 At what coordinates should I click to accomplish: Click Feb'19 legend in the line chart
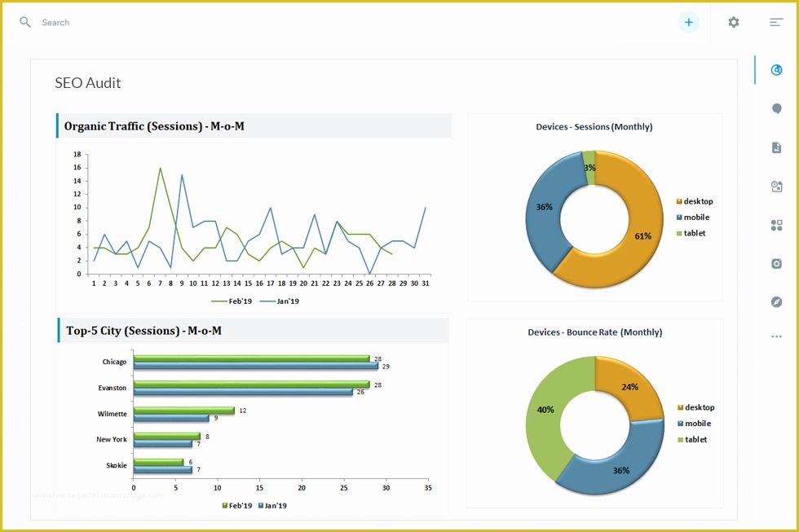[232, 301]
